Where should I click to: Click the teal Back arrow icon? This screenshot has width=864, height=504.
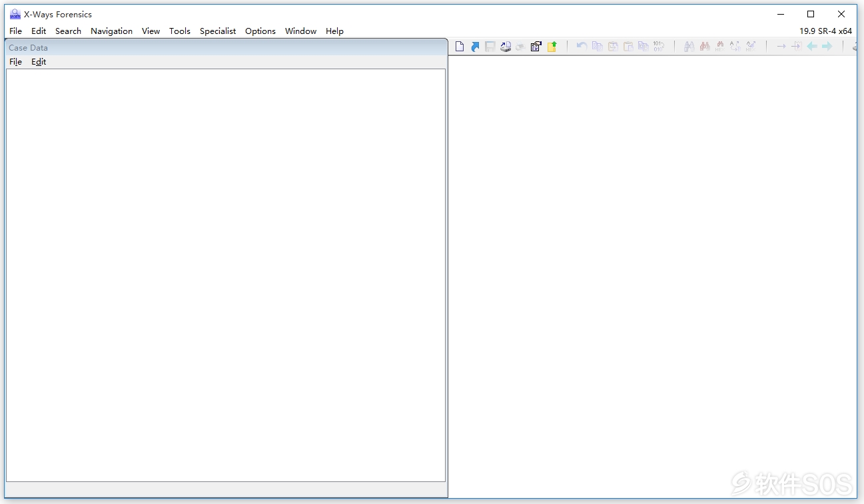pos(812,47)
